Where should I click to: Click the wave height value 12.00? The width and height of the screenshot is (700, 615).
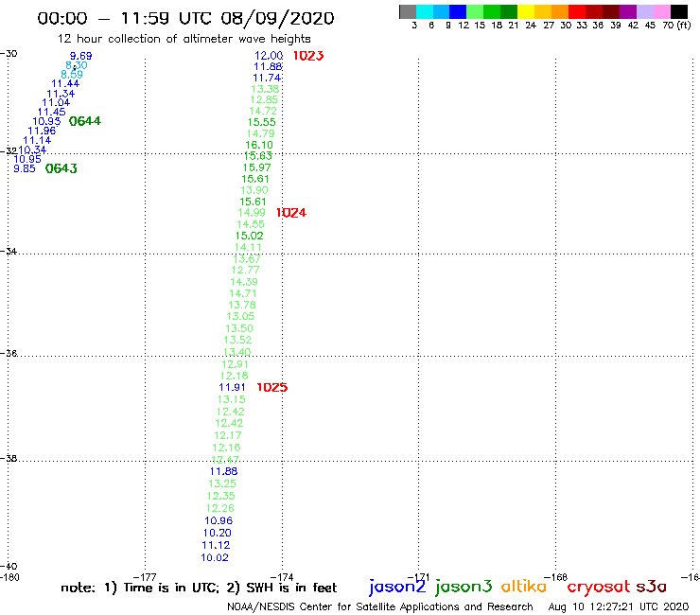pyautogui.click(x=269, y=56)
